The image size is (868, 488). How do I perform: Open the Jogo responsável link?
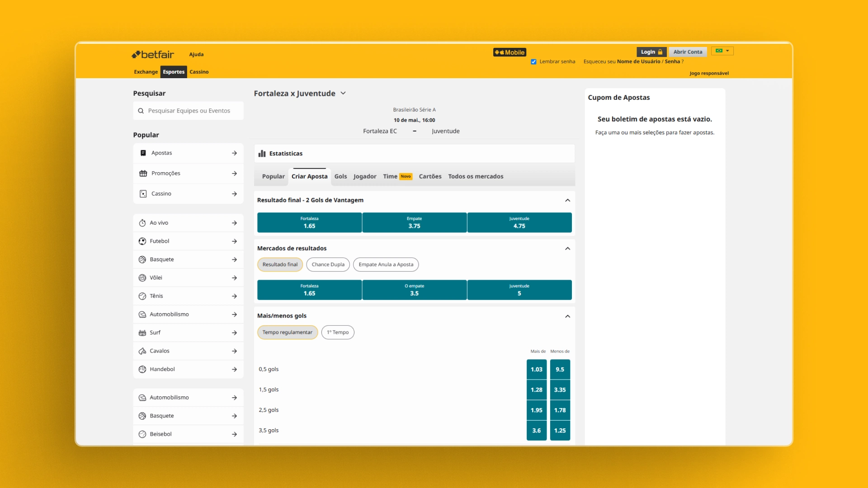(x=709, y=74)
